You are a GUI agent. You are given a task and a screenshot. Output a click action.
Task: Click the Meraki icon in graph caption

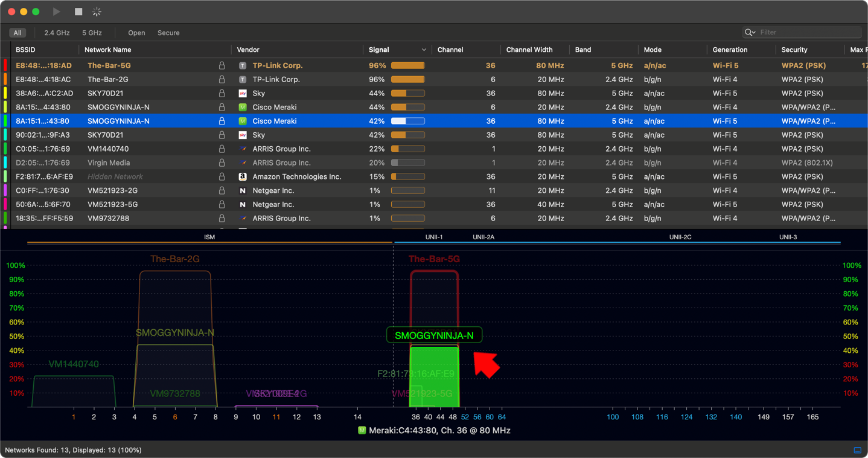(362, 430)
